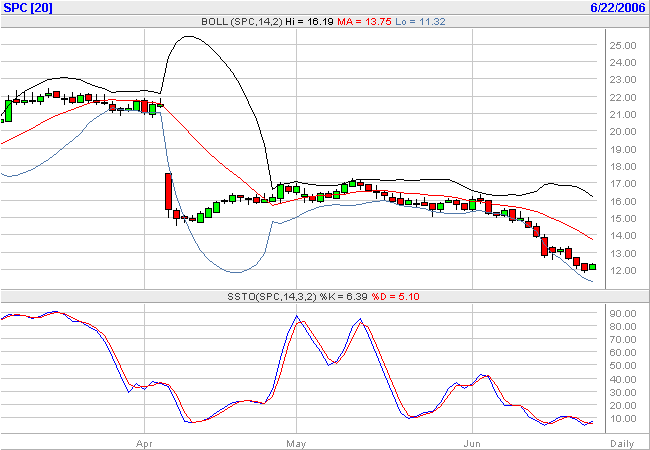This screenshot has height=450, width=650.
Task: Click the SPC [20] ticker title
Action: 28,7
